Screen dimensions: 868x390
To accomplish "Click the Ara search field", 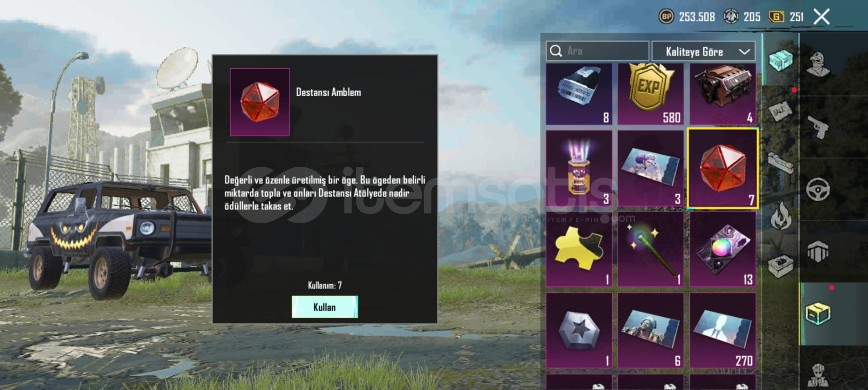I will pyautogui.click(x=597, y=51).
